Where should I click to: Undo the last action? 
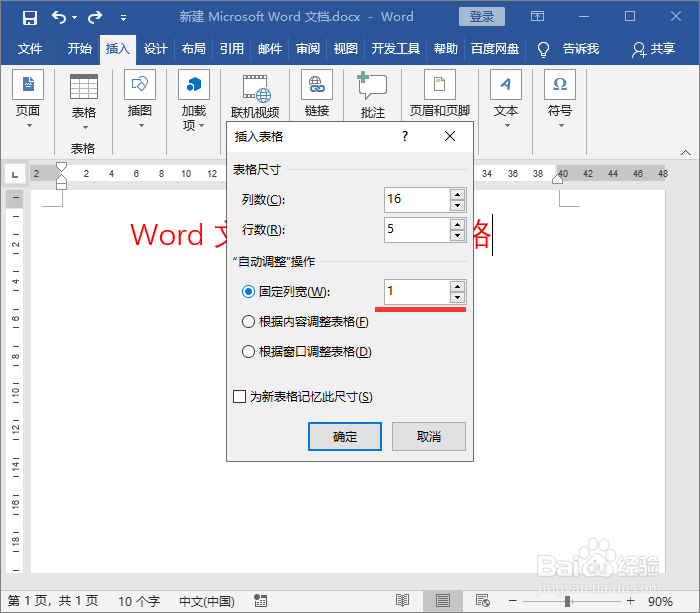pos(59,17)
